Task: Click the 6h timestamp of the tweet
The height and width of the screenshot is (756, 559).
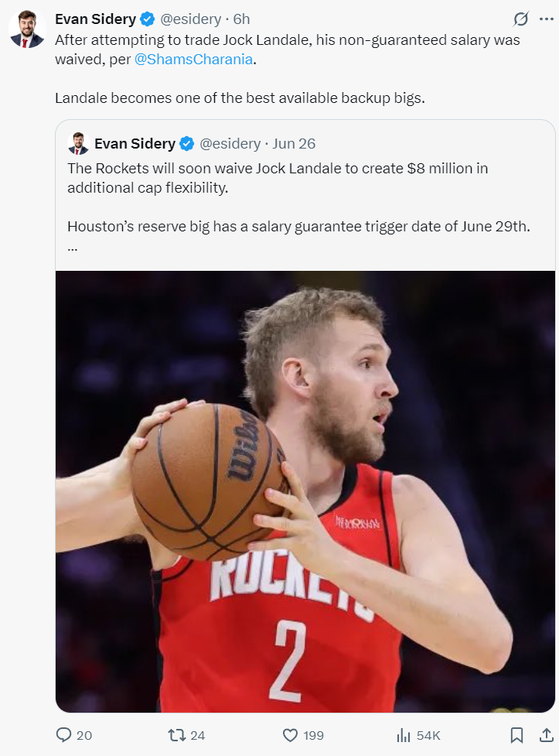Action: pos(241,19)
